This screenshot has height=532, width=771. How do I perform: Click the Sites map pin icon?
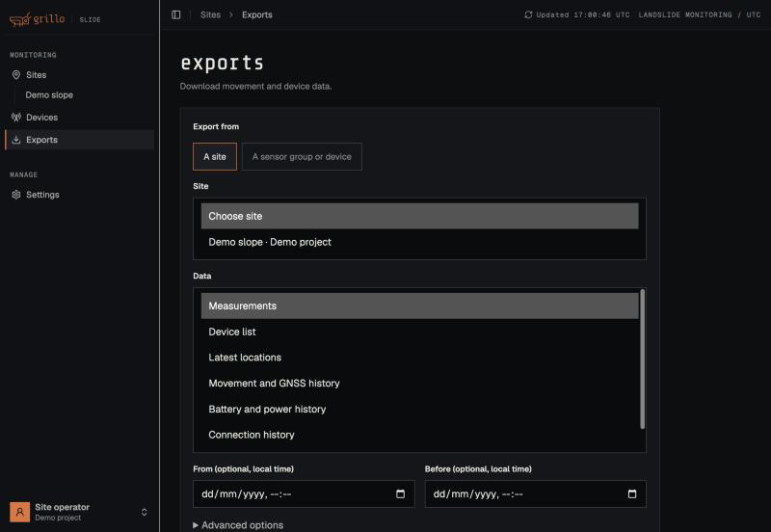coord(16,75)
